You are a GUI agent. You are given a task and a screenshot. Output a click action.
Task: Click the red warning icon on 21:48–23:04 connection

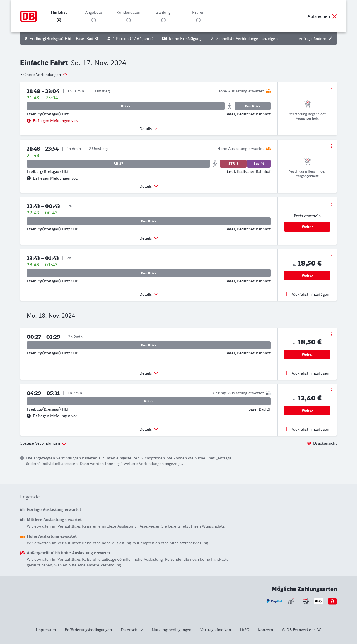coord(29,121)
